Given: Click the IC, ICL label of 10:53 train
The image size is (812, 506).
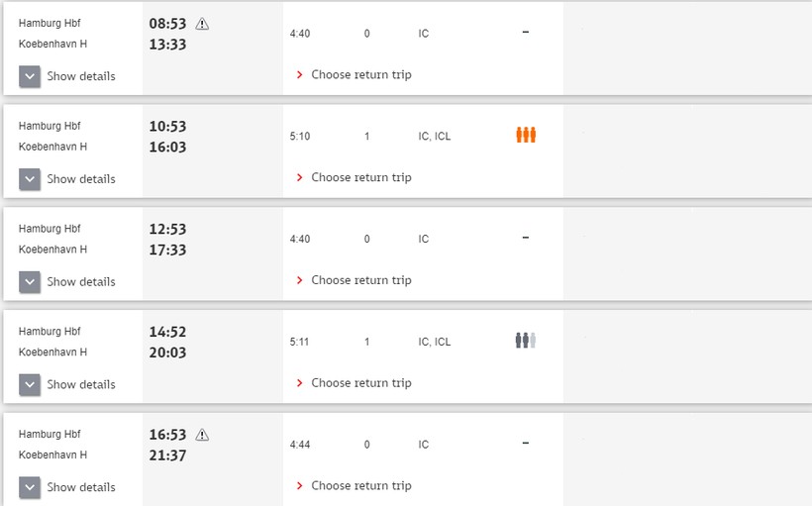Looking at the screenshot, I should [434, 137].
